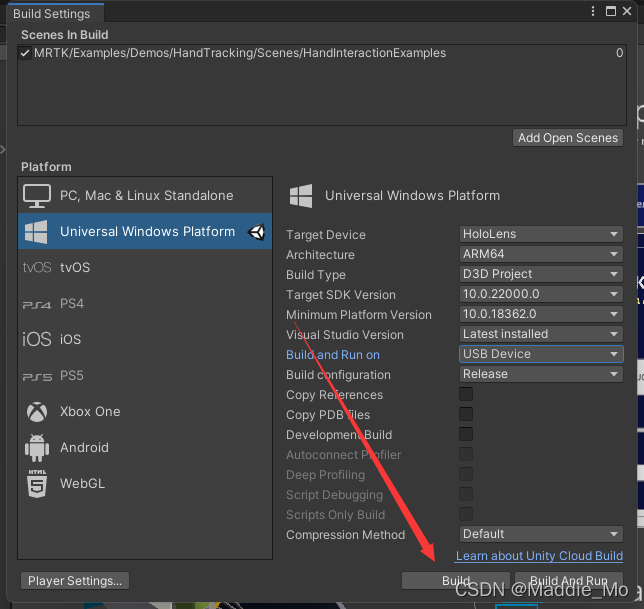Toggle Deep Profiling checkbox

[466, 474]
